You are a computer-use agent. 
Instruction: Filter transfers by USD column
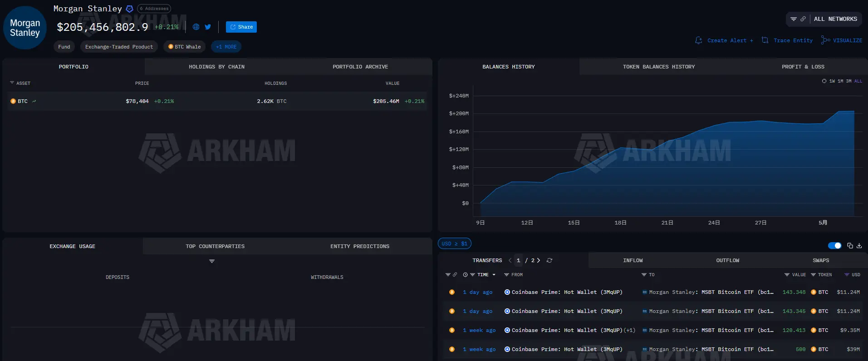point(847,275)
